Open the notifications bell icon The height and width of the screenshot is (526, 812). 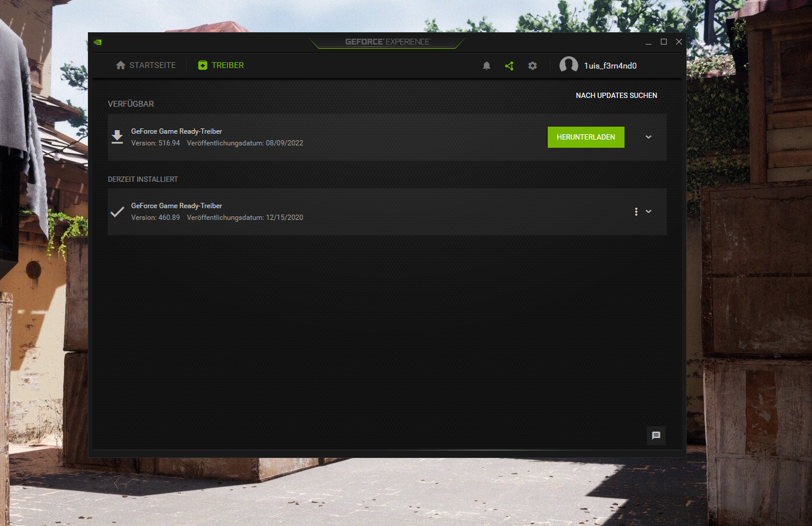point(486,66)
